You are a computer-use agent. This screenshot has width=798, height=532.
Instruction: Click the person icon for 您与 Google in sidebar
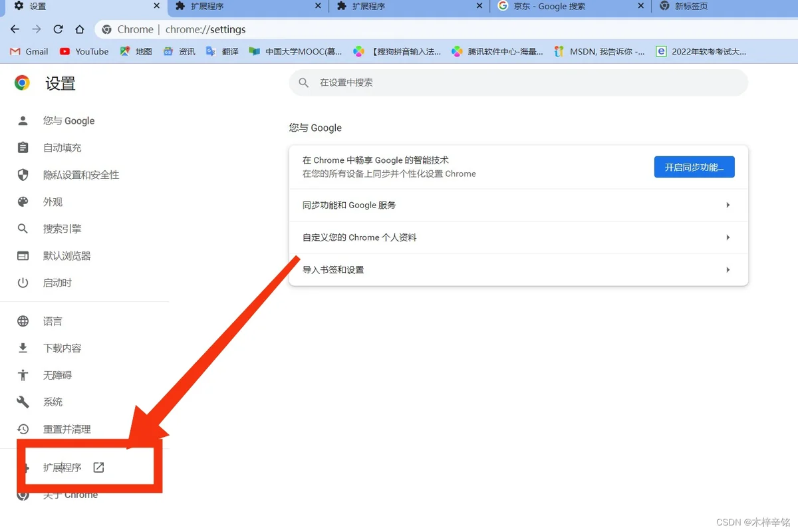[23, 120]
